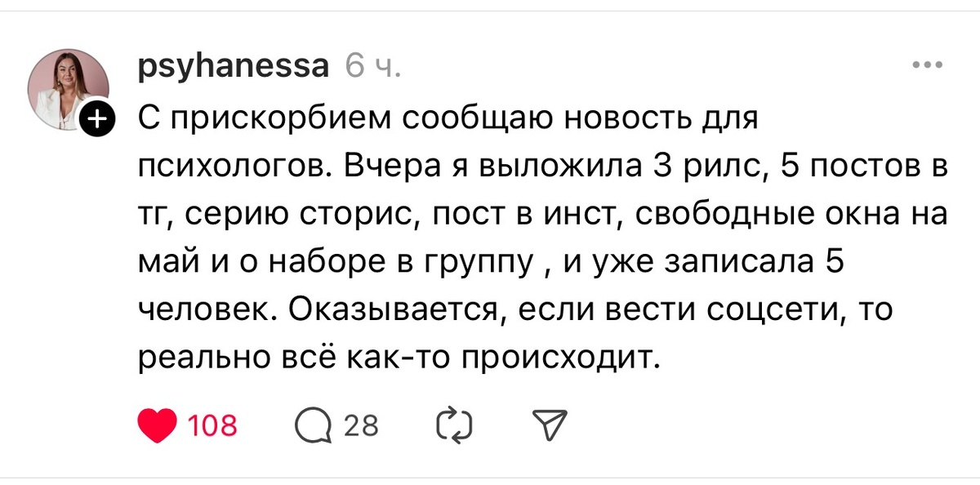The height and width of the screenshot is (485, 980).
Task: Toggle follow state using the avatar plus badge
Action: click(x=98, y=117)
